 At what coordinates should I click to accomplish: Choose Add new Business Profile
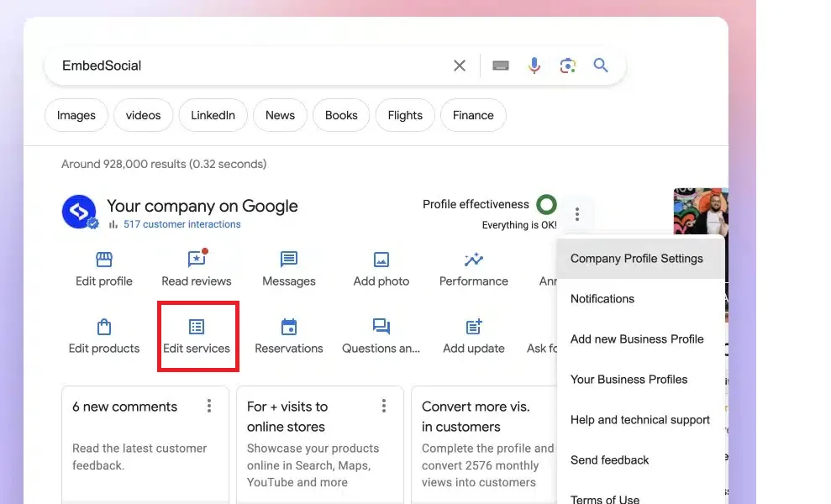(641, 339)
